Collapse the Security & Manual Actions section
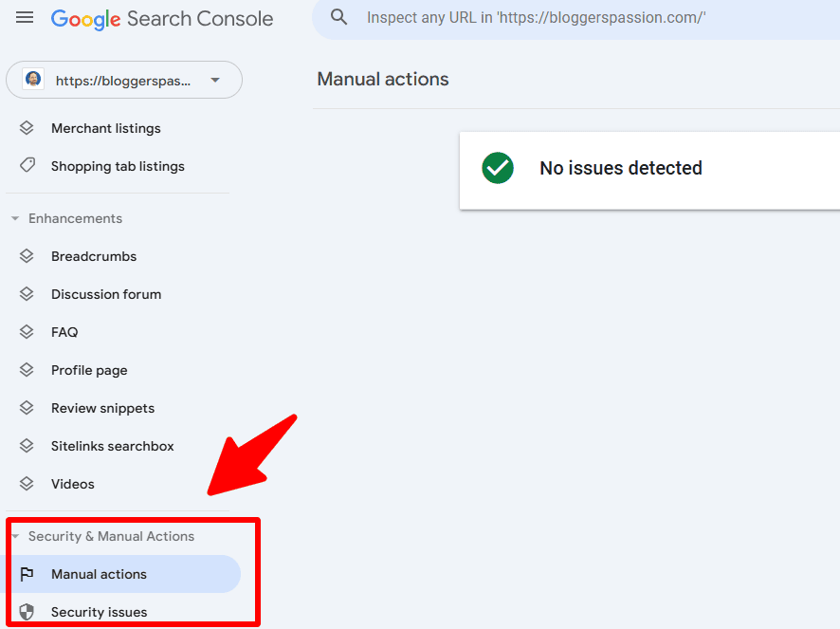Image resolution: width=840 pixels, height=629 pixels. coord(14,536)
